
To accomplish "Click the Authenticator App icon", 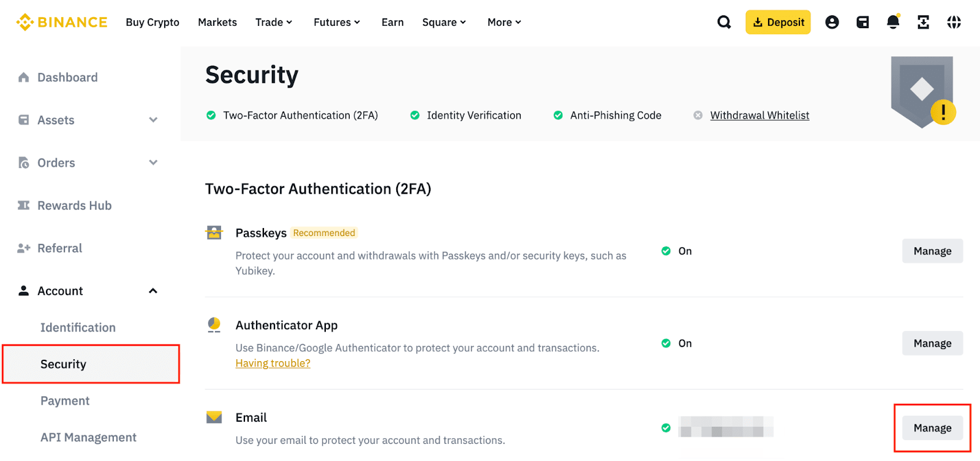I will click(214, 325).
